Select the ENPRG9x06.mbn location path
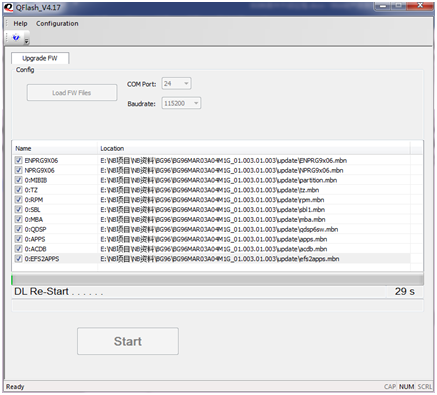Image resolution: width=437 pixels, height=395 pixels. [224, 161]
